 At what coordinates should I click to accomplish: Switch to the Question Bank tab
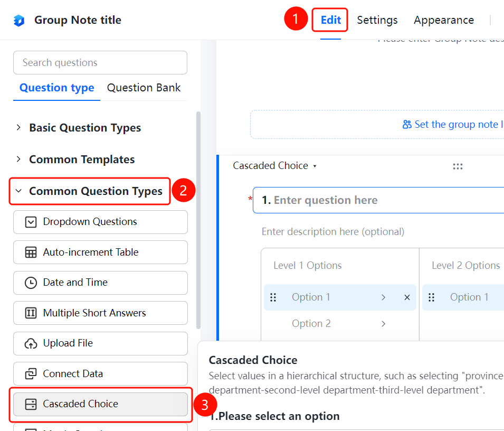(x=144, y=88)
